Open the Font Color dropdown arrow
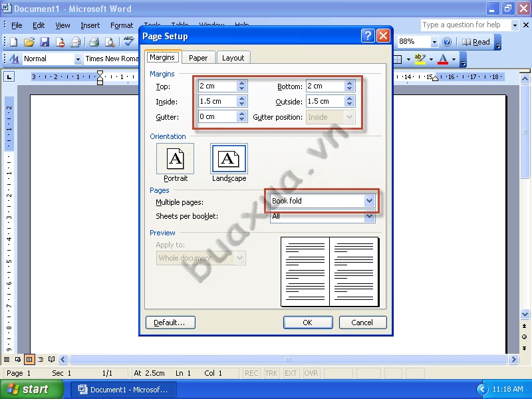This screenshot has width=532, height=399. coord(454,59)
